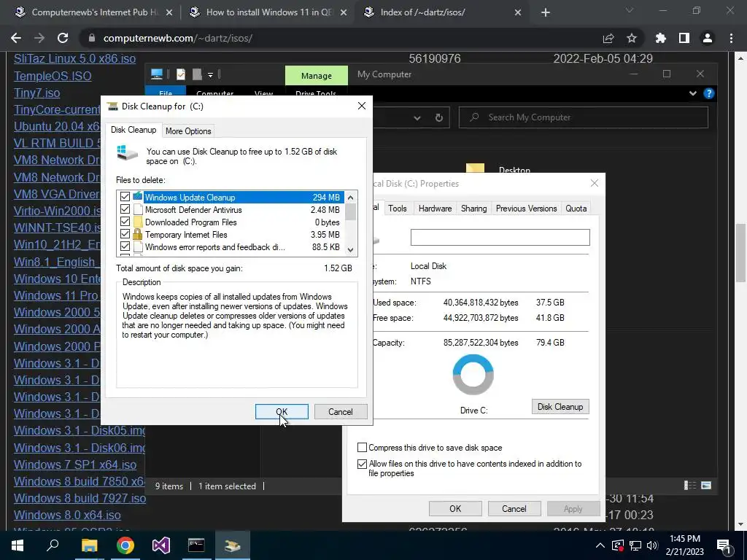747x560 pixels.
Task: Toggle Chrome side panel icon
Action: [684, 38]
